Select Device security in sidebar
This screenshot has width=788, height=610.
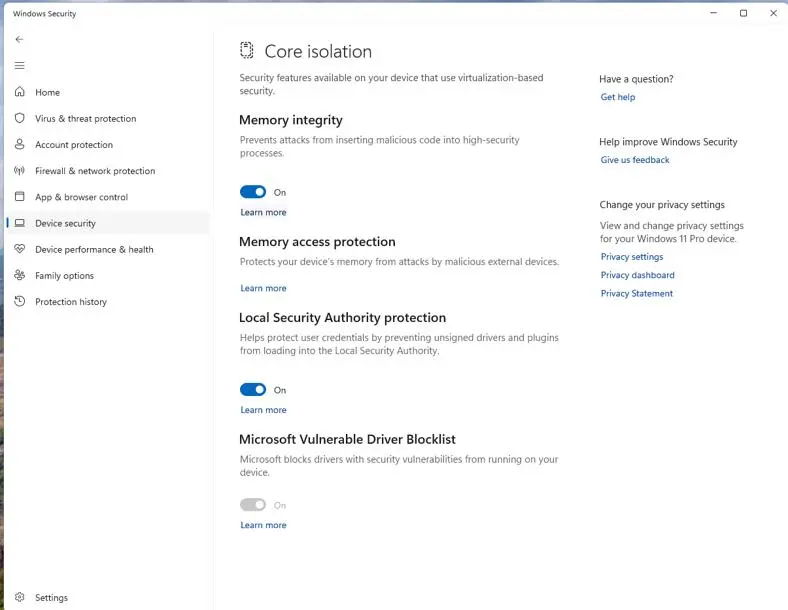(x=109, y=223)
